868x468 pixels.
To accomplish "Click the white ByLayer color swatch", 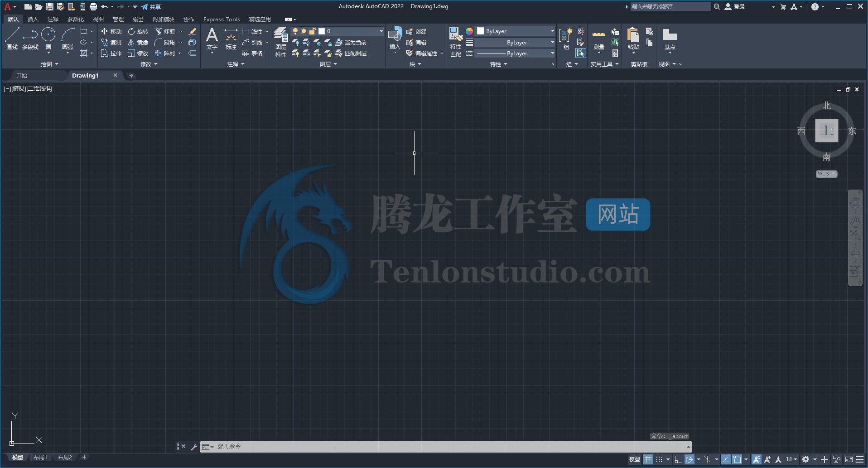I will coord(481,31).
